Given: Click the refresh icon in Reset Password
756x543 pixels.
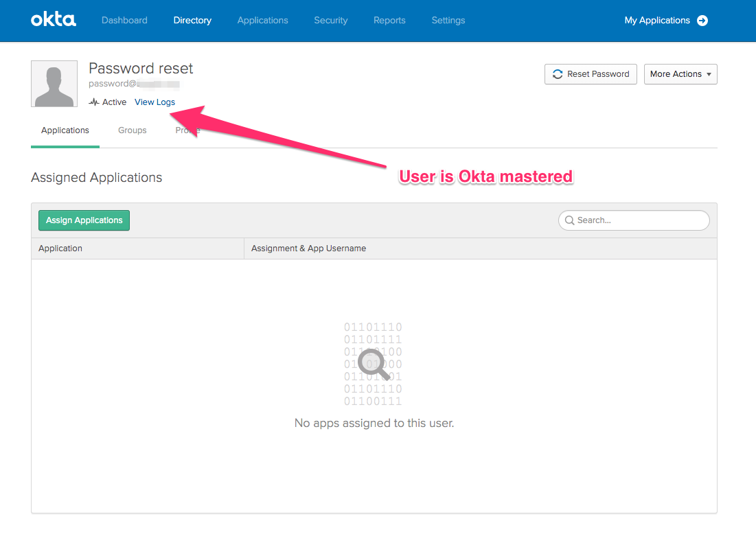Looking at the screenshot, I should point(558,74).
